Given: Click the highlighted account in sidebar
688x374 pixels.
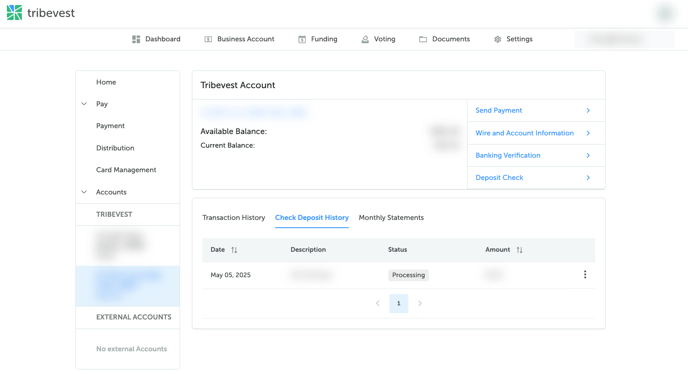Looking at the screenshot, I should coord(128,286).
